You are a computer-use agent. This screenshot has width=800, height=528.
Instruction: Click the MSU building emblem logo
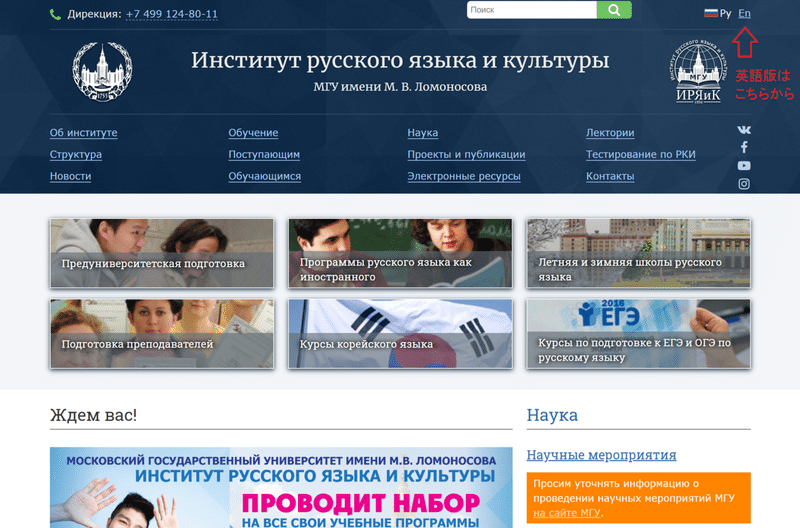tap(103, 71)
